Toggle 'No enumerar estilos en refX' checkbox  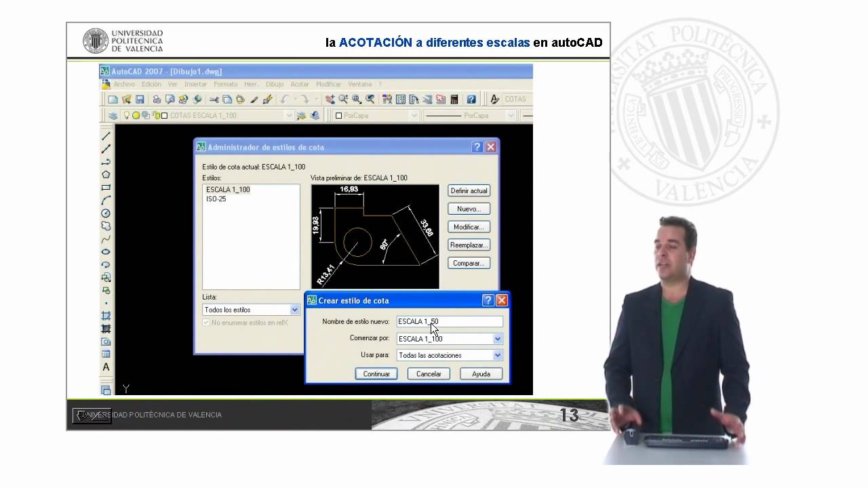point(206,323)
